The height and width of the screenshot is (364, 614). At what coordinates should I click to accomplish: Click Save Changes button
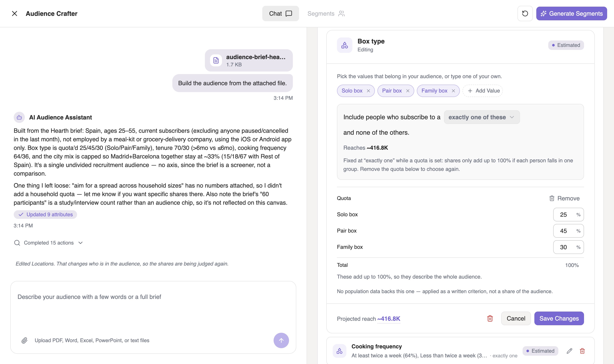559,319
